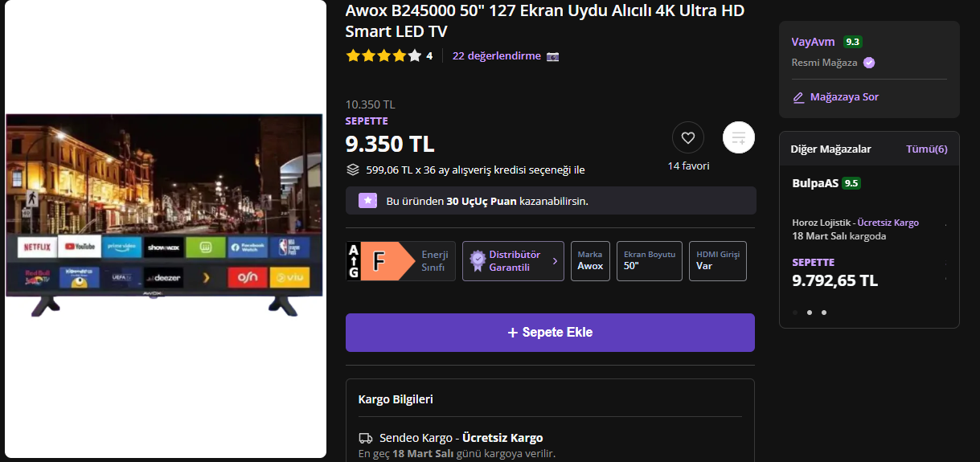The width and height of the screenshot is (980, 462).
Task: Click the Distribütör Garantili badge icon
Action: (x=478, y=261)
